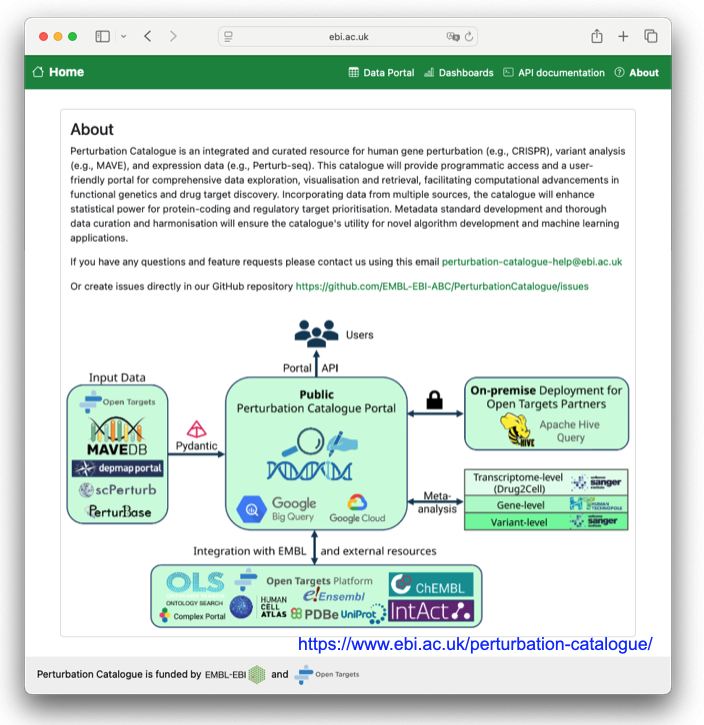Click the Transcriptome-level (Drug2Cell) row
The width and height of the screenshot is (704, 725).
point(546,483)
